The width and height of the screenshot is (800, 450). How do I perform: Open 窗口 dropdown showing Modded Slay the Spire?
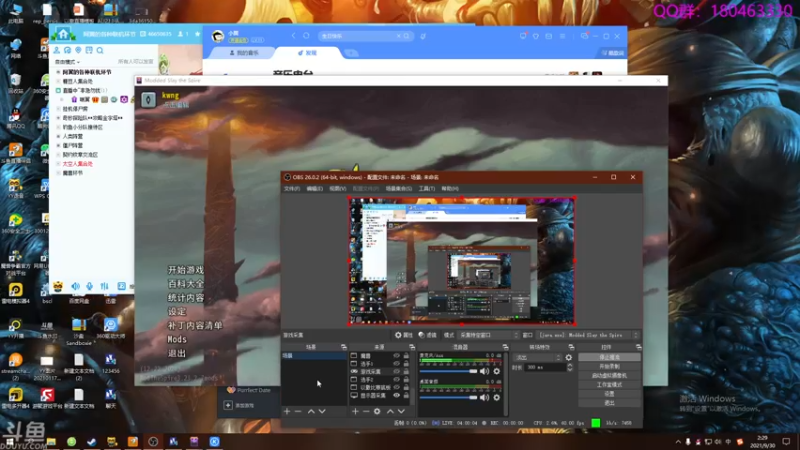pos(588,335)
